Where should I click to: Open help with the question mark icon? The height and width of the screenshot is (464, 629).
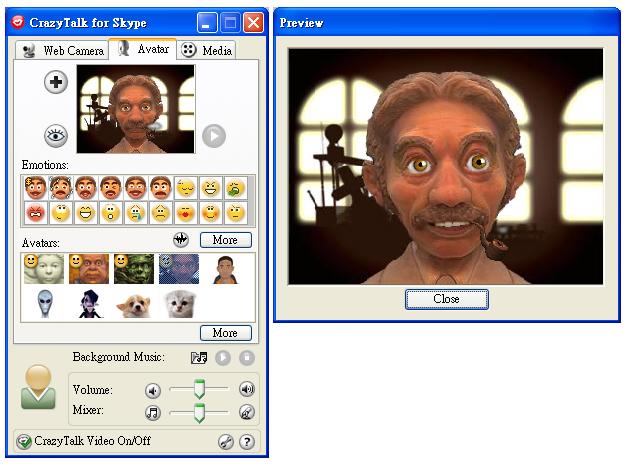click(x=247, y=442)
